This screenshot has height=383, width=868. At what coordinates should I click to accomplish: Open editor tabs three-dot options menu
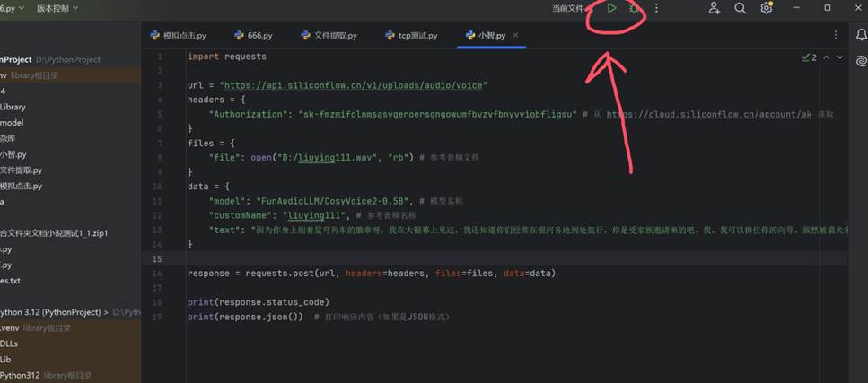tap(836, 36)
